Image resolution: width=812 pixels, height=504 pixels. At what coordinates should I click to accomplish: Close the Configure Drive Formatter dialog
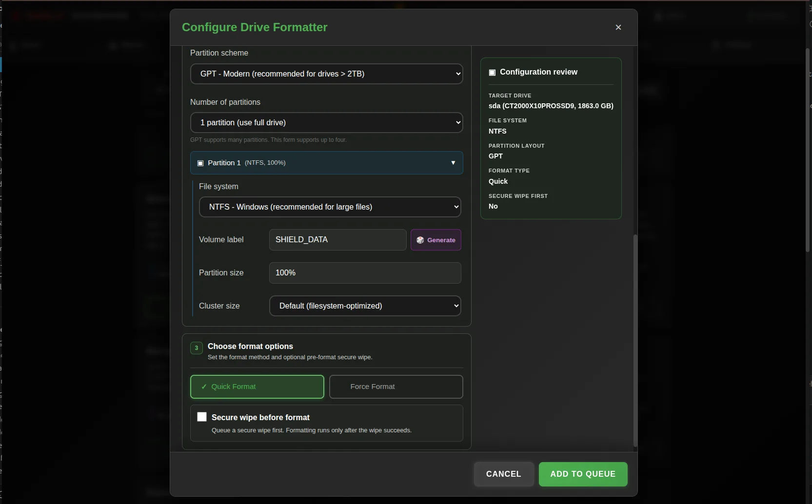click(x=618, y=27)
